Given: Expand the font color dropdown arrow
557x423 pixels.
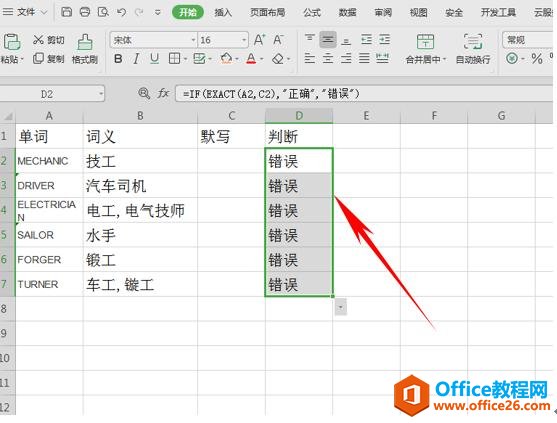Looking at the screenshot, I should 262,59.
